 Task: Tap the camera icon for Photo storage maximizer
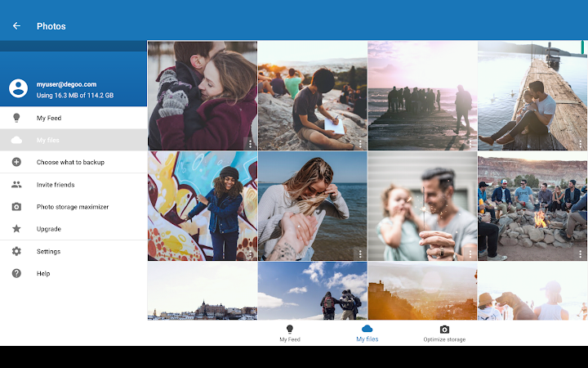[16, 207]
